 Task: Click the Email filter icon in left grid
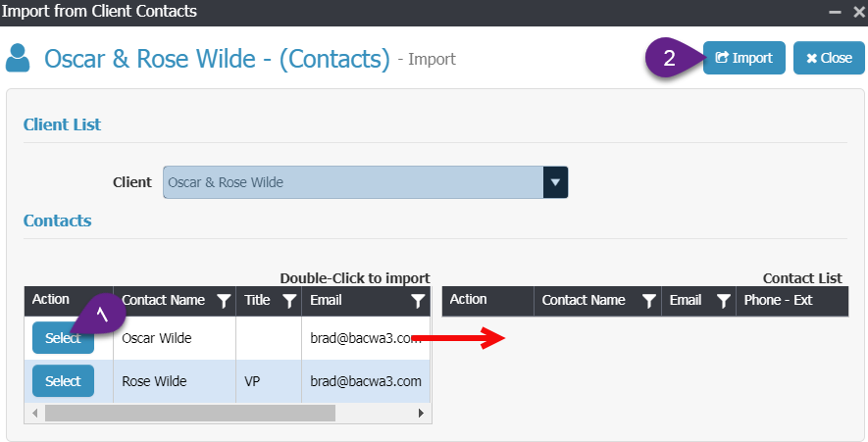[x=418, y=301]
